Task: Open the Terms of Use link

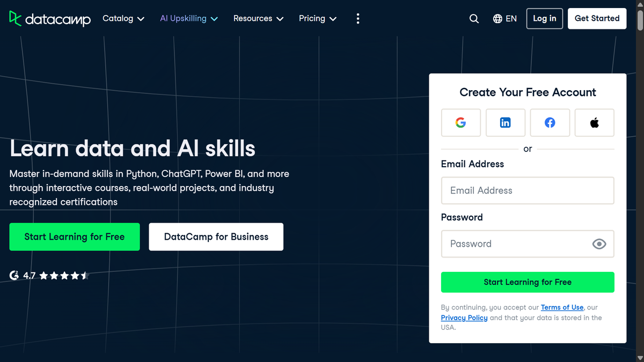Action: pyautogui.click(x=562, y=307)
